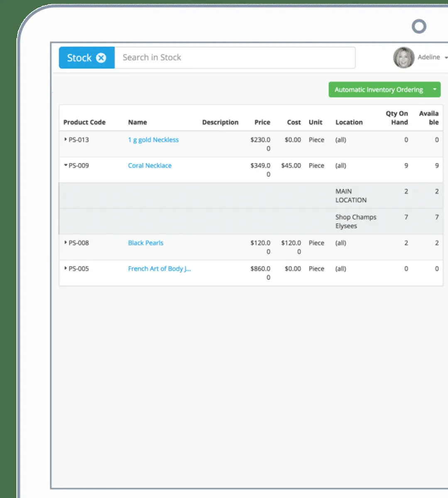Click the $349.00 price of Coral Necklace

[260, 170]
